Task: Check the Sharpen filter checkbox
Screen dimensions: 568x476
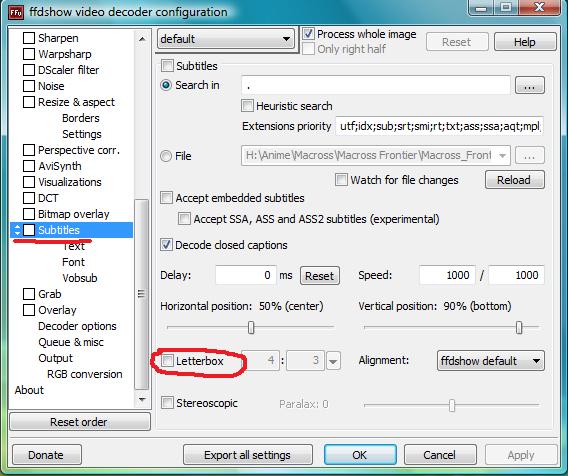Action: 29,38
